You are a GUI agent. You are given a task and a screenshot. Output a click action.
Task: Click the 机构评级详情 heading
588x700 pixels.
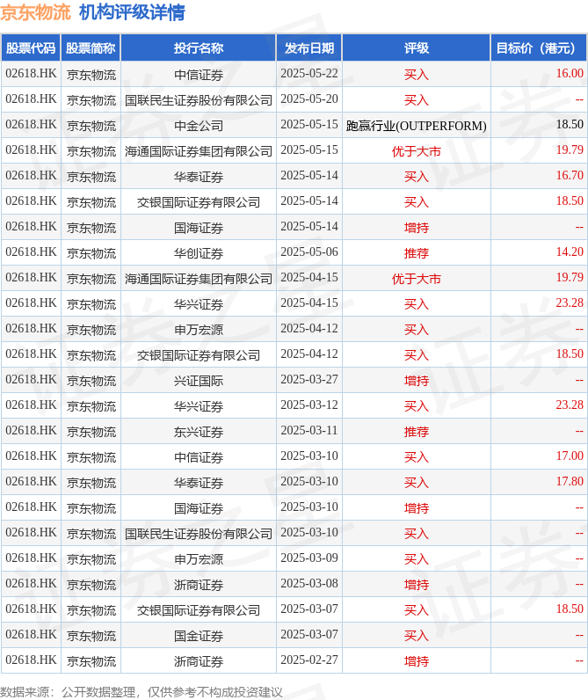point(132,12)
